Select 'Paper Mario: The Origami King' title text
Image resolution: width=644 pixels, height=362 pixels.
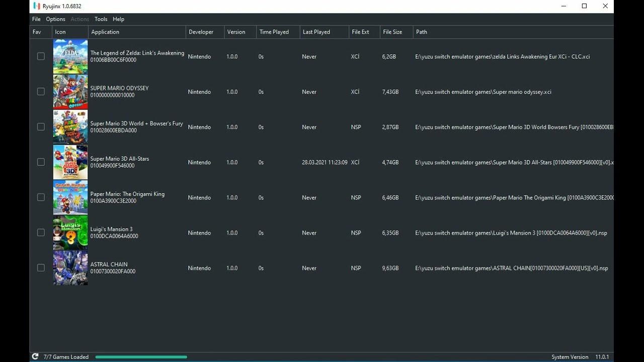[127, 194]
